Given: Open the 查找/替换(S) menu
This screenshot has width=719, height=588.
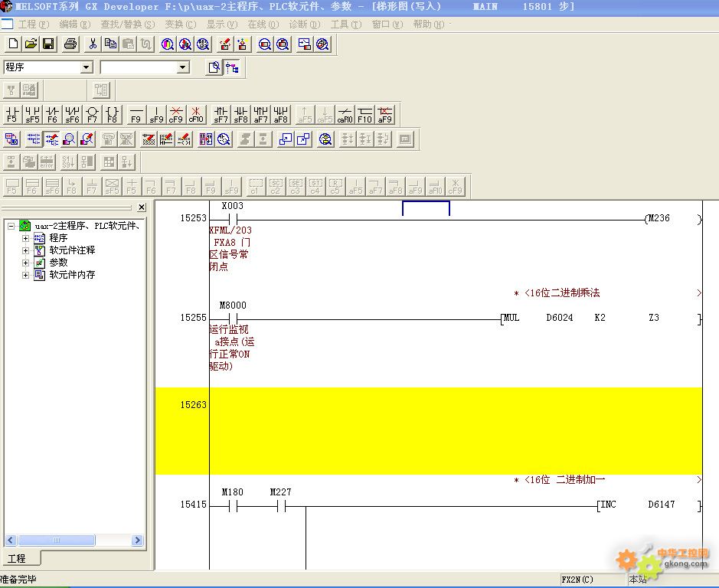Looking at the screenshot, I should 127,24.
